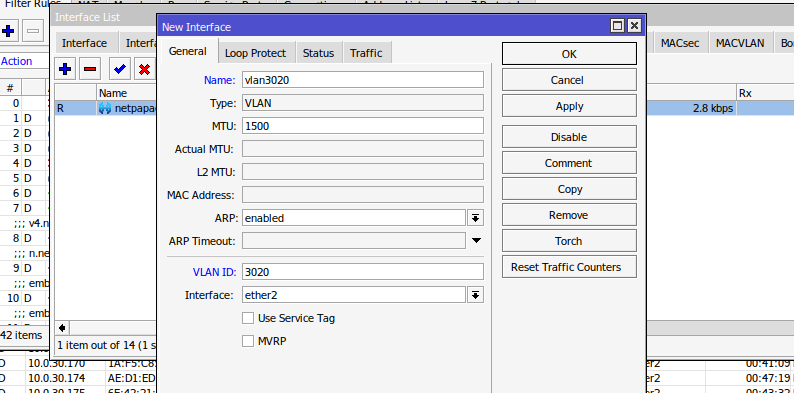Click the # column header in Filter Rules
The height and width of the screenshot is (393, 794).
tap(10, 89)
